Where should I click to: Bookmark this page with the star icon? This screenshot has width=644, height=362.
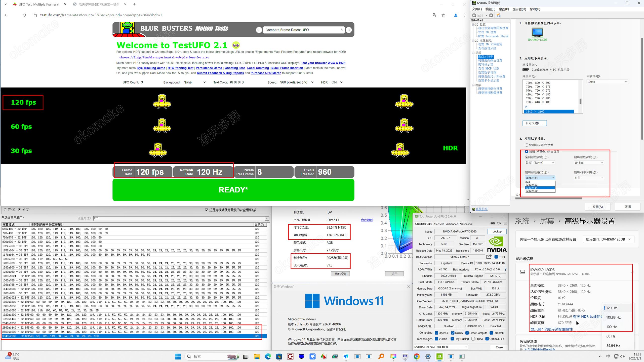pos(443,15)
